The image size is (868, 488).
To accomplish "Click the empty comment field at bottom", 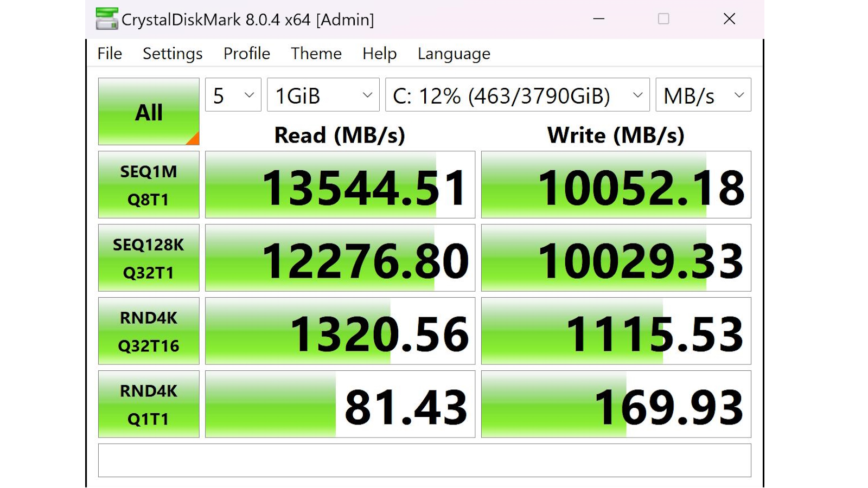I will click(x=425, y=461).
